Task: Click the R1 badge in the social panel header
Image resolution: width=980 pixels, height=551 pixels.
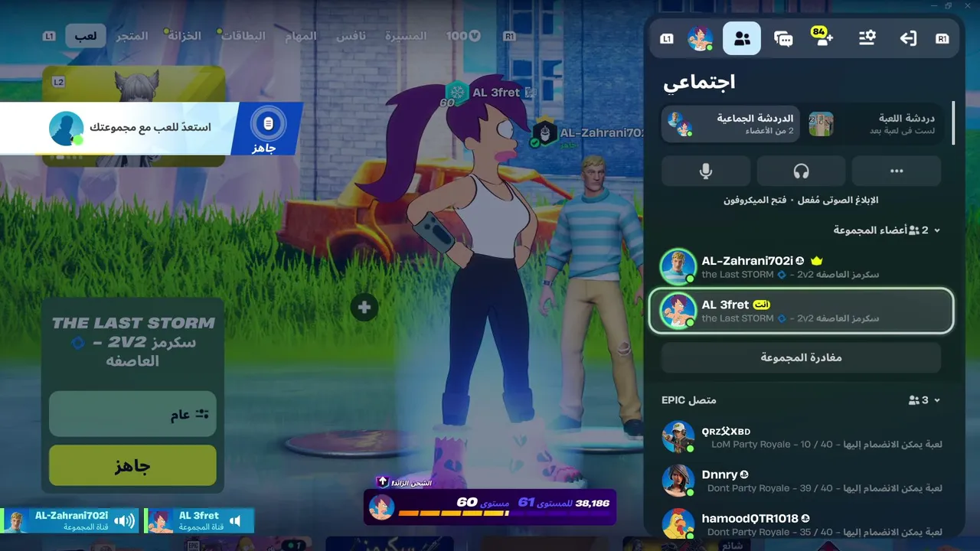Action: pyautogui.click(x=942, y=39)
